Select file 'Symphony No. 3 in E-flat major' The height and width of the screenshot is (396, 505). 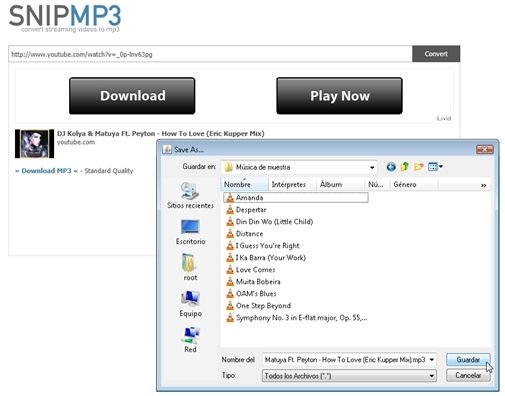coord(297,318)
